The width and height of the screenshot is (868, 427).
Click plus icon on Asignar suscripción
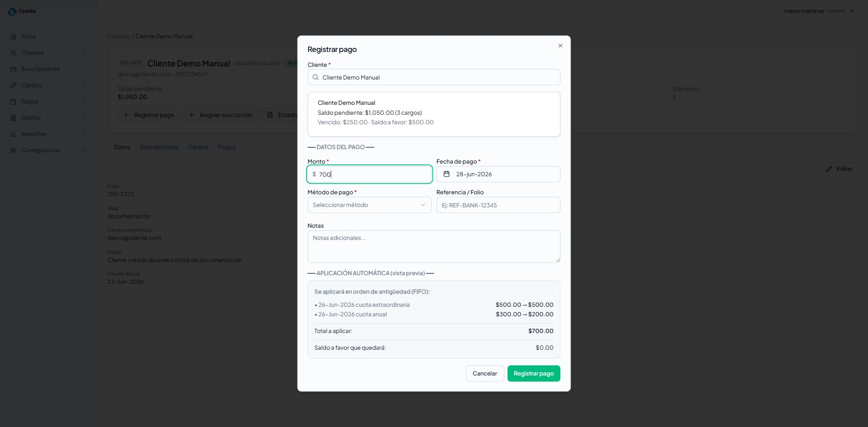(192, 115)
